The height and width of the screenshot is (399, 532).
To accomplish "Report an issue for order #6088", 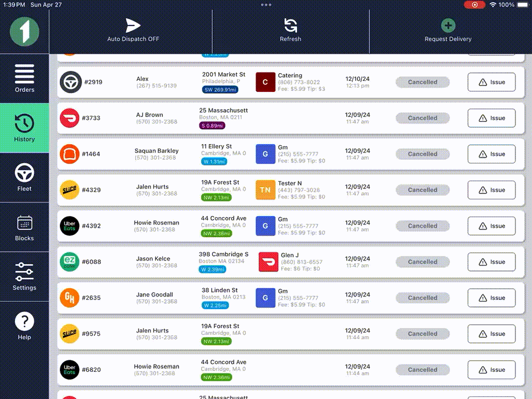I will tap(492, 262).
